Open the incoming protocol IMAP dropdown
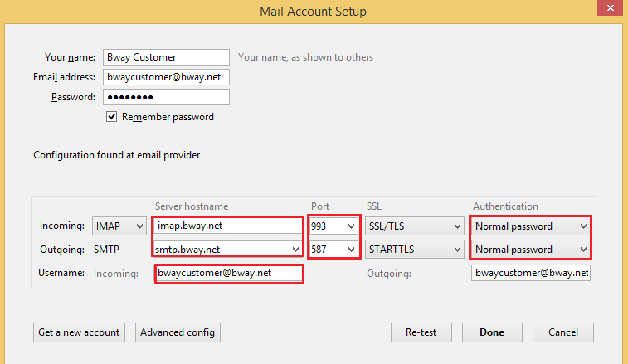This screenshot has width=628, height=364. [x=119, y=226]
